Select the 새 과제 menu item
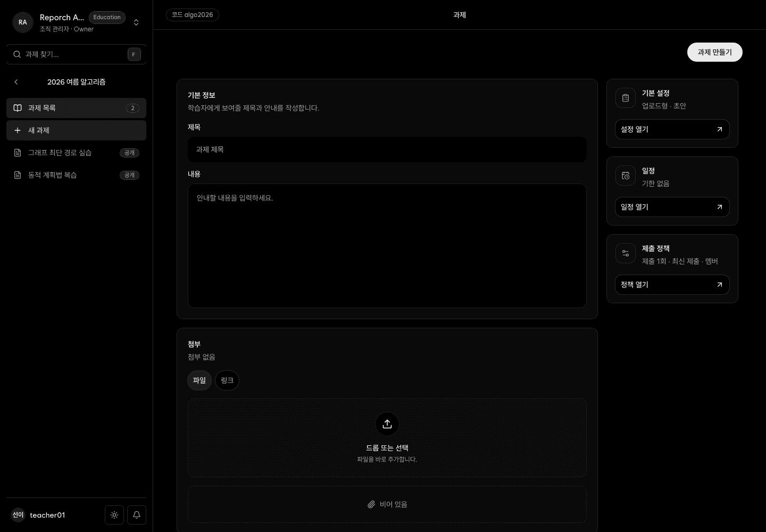 [x=76, y=130]
